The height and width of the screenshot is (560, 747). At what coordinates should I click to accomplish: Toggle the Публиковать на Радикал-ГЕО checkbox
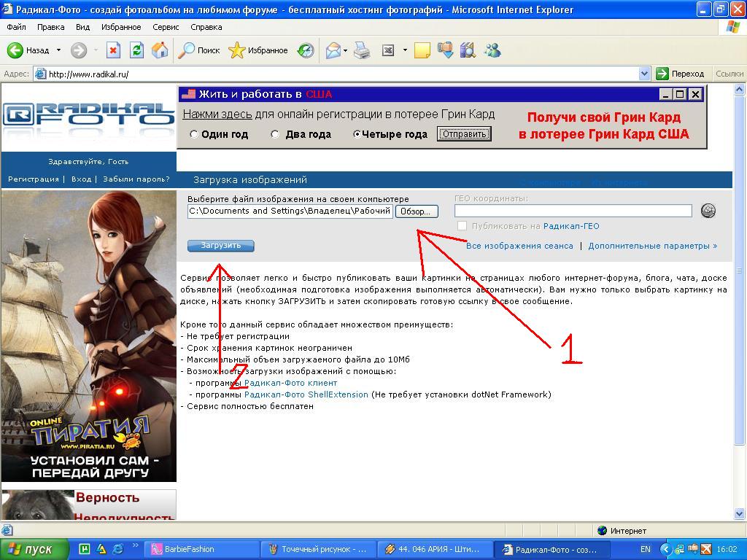(462, 226)
